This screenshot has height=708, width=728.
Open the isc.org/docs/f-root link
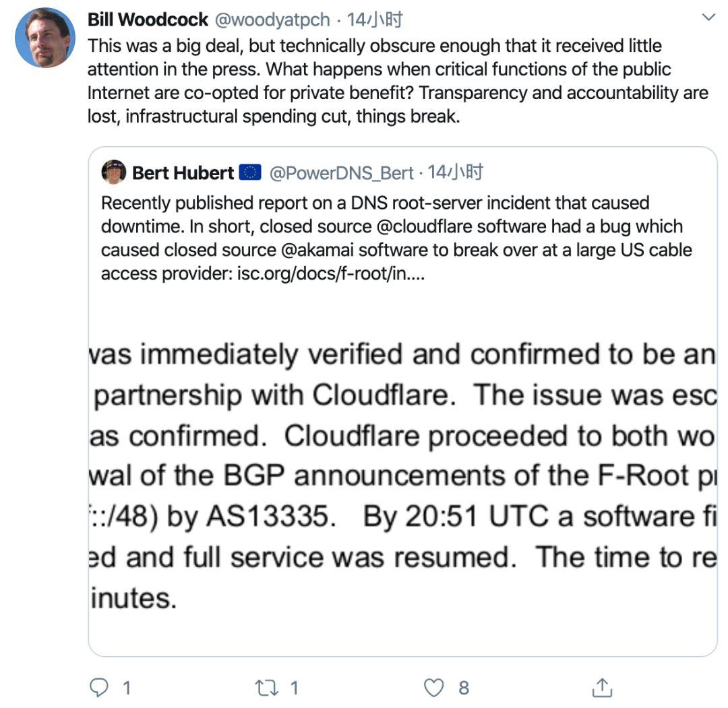point(331,273)
